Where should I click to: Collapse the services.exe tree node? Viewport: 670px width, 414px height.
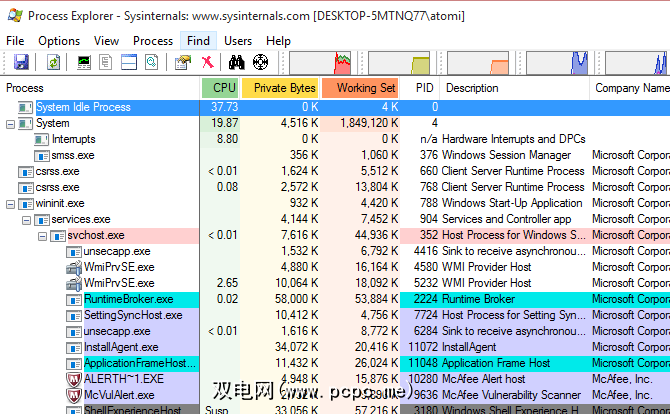27,219
